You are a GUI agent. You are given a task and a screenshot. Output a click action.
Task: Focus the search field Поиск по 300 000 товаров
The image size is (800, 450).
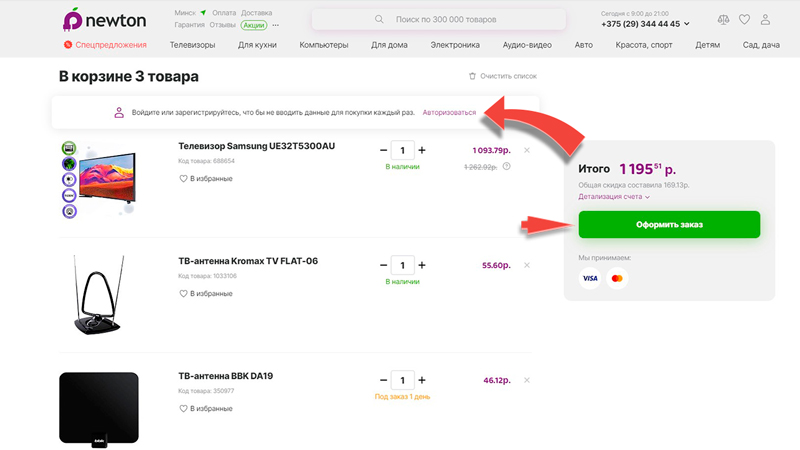(x=439, y=19)
